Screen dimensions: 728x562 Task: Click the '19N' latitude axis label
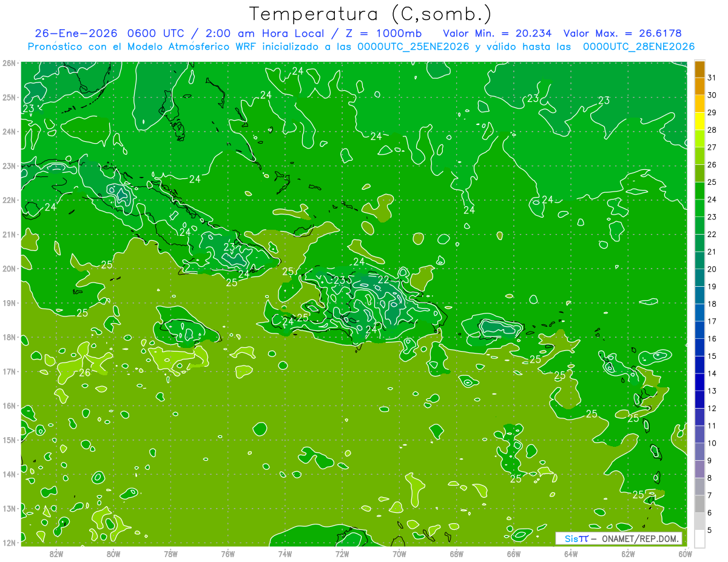pyautogui.click(x=10, y=303)
